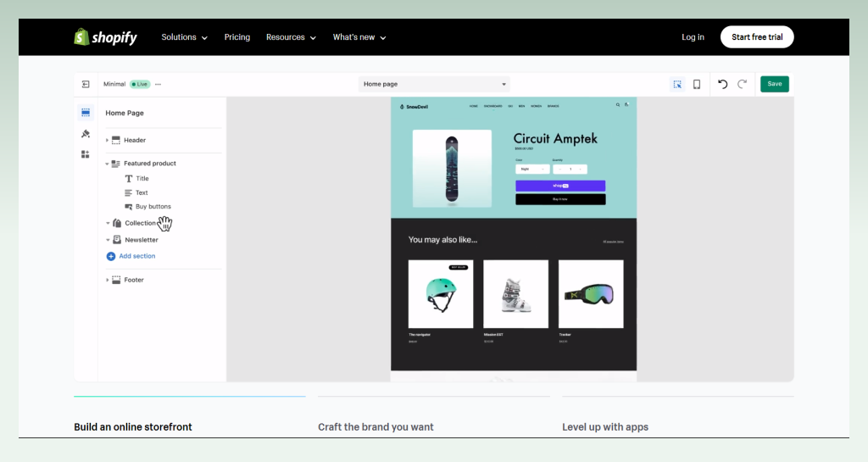
Task: Click the Title block T icon
Action: (x=129, y=179)
